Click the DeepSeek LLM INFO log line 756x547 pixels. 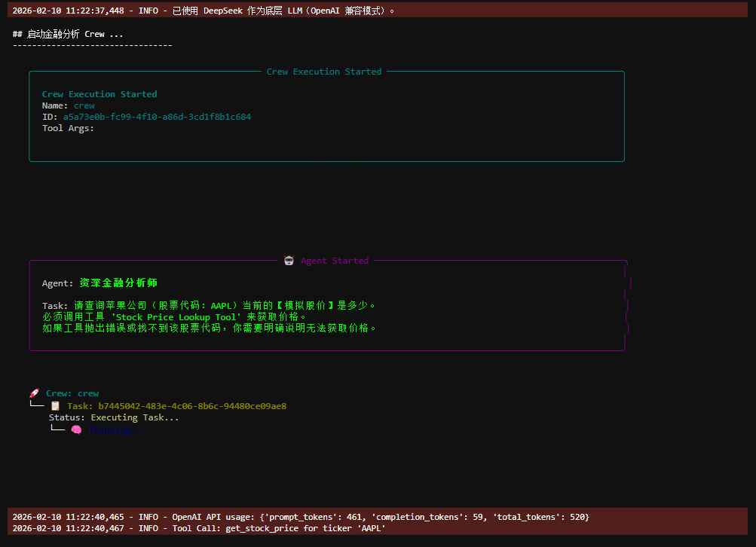(x=203, y=11)
